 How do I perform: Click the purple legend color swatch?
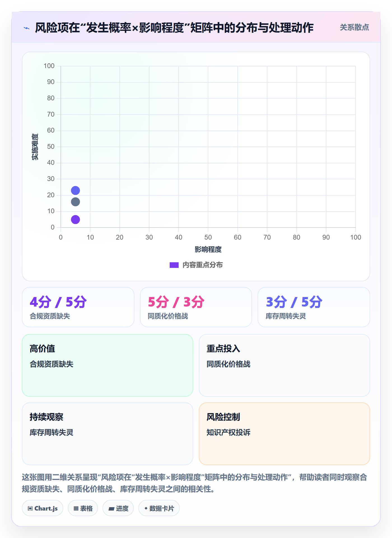tap(174, 265)
